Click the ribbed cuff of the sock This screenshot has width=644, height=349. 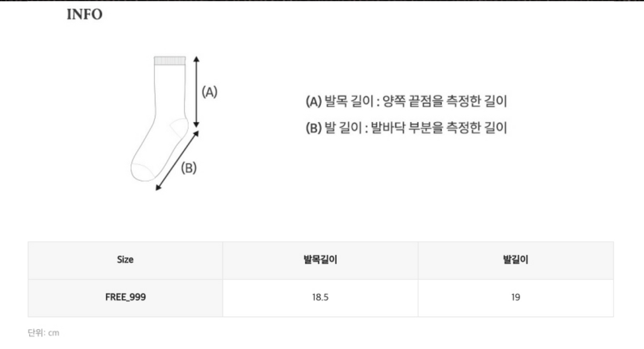point(170,60)
